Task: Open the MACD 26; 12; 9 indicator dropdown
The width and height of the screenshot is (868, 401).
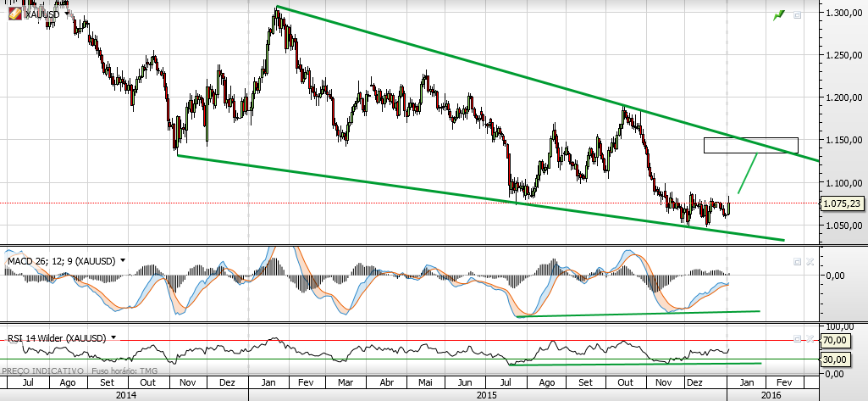Action: pos(122,261)
